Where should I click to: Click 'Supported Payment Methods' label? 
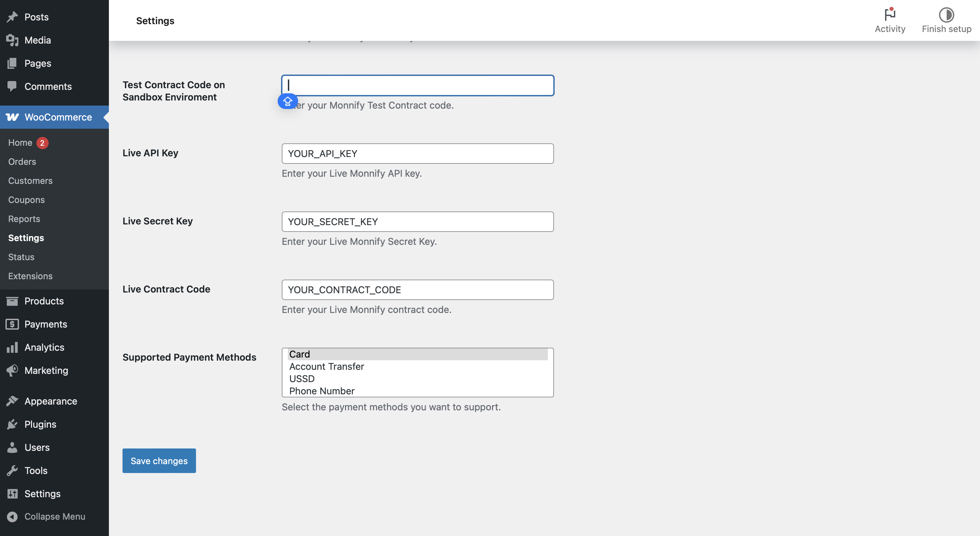pos(190,358)
